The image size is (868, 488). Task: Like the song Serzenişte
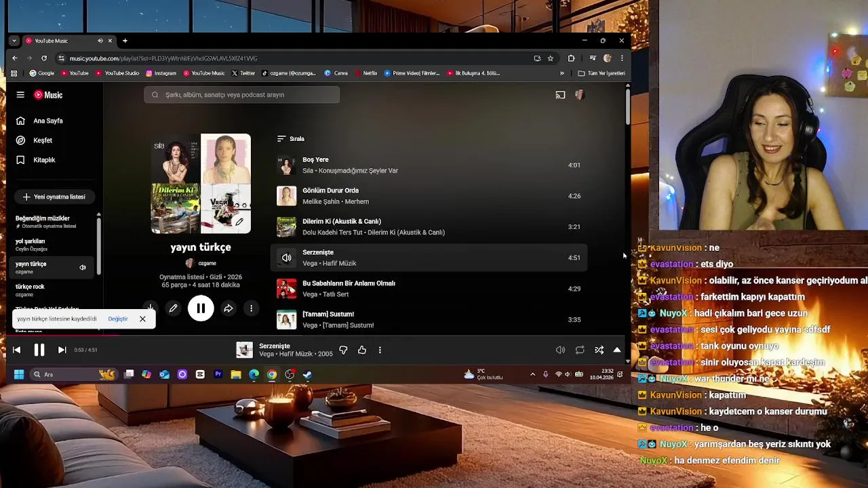click(x=362, y=350)
